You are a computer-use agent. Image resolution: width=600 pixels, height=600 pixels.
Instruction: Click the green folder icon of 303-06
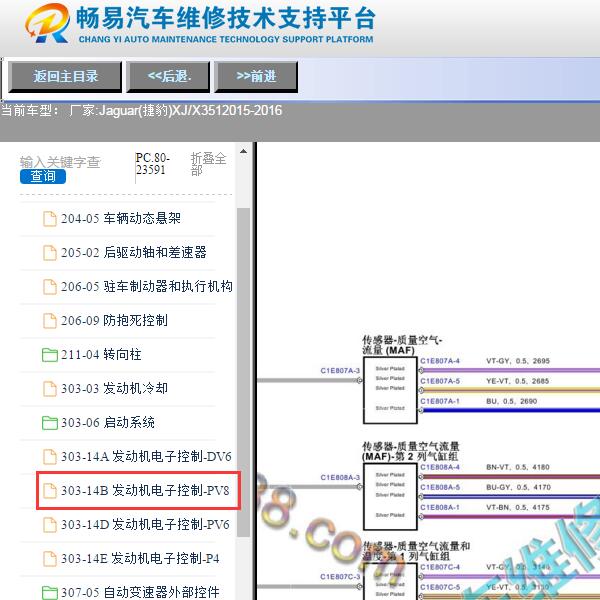(x=50, y=423)
